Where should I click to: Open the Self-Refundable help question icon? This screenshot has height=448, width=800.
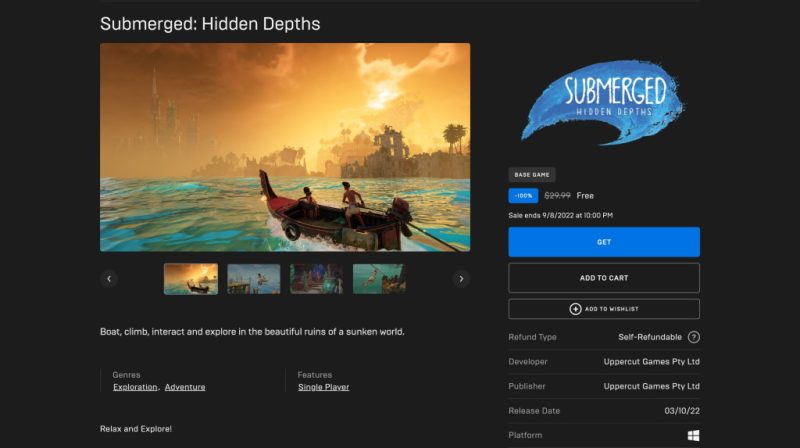click(693, 337)
